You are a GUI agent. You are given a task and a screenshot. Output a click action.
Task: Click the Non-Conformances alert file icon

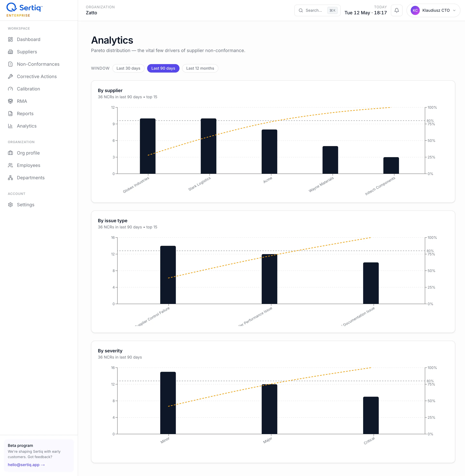(10, 64)
